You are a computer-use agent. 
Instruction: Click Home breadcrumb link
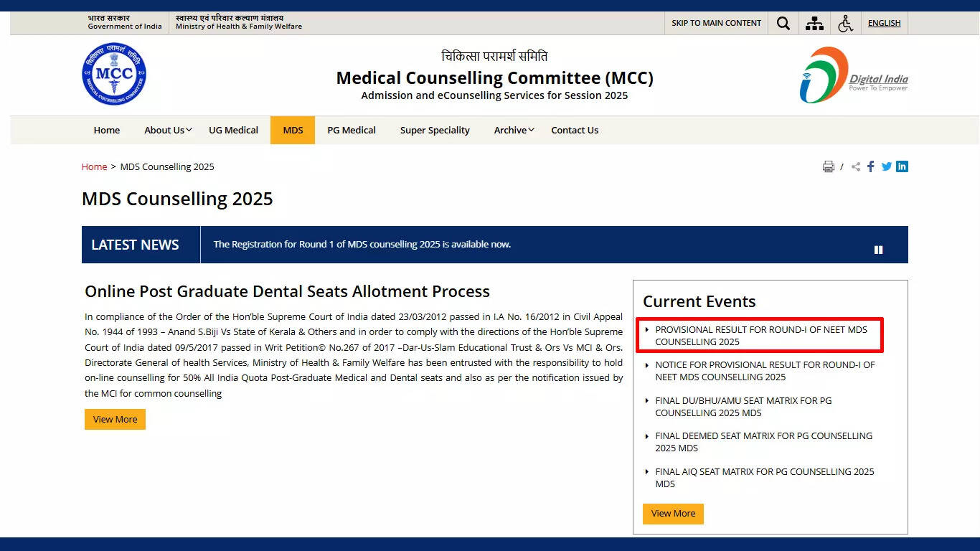[94, 166]
